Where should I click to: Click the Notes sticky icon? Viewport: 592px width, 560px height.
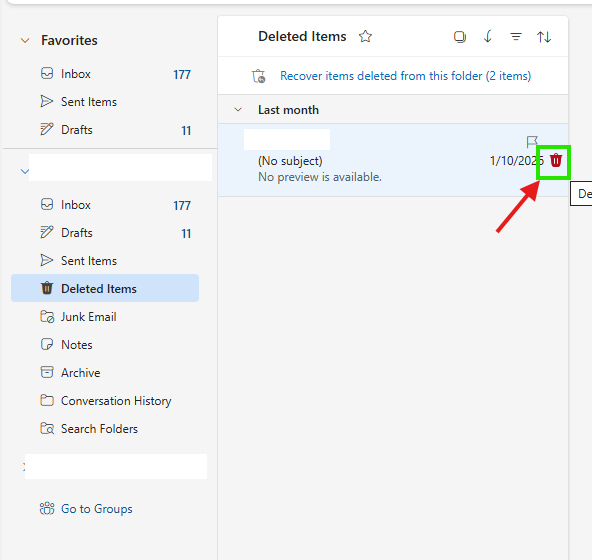(47, 344)
